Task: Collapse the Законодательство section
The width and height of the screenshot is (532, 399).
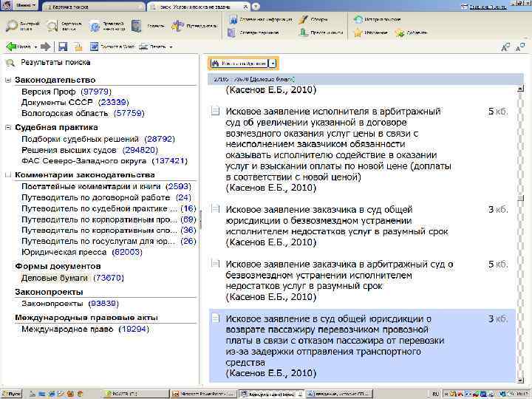Action: 8,80
